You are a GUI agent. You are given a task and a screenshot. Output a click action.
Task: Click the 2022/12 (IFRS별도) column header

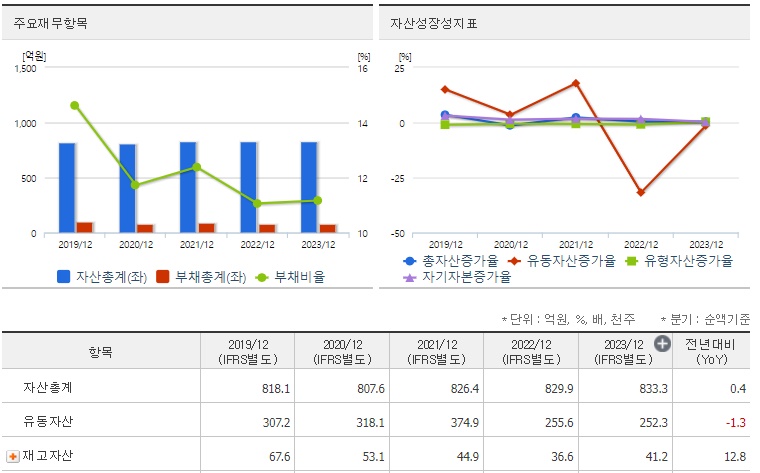[531, 351]
